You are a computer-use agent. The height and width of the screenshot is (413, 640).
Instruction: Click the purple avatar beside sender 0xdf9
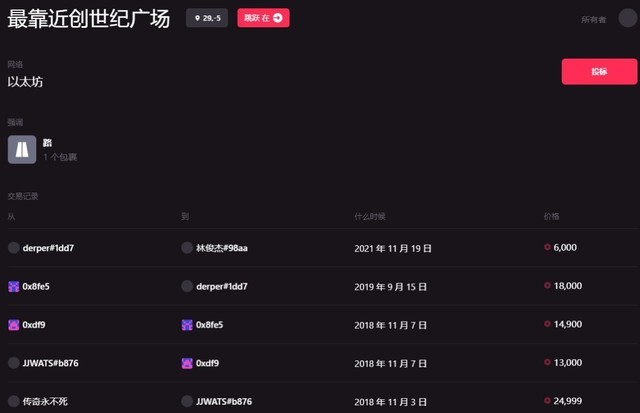14,324
